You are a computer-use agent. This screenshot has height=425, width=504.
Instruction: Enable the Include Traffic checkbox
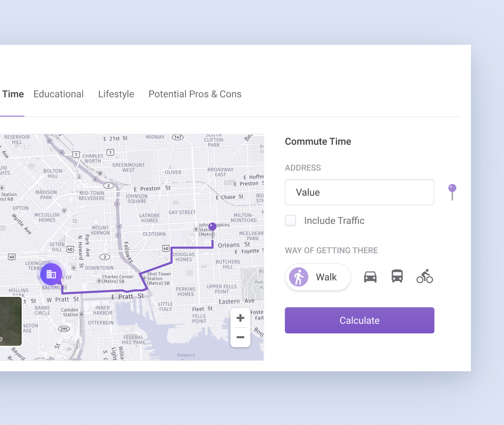[x=291, y=221]
